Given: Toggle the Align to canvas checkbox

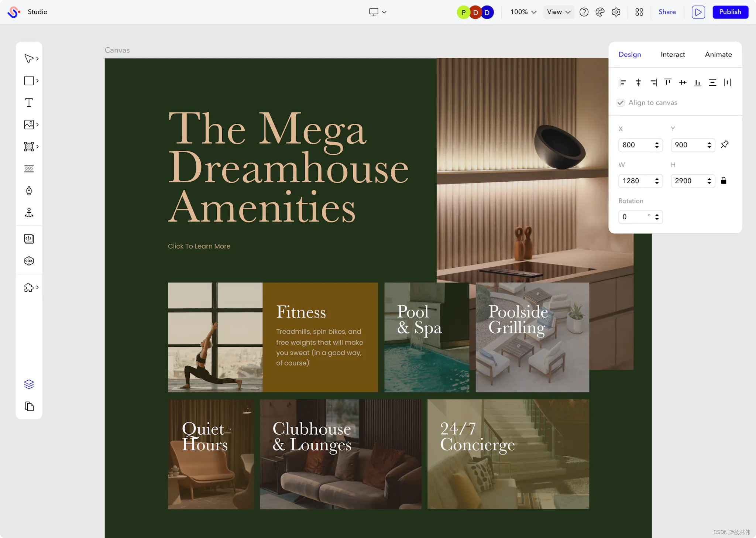Looking at the screenshot, I should click(621, 103).
